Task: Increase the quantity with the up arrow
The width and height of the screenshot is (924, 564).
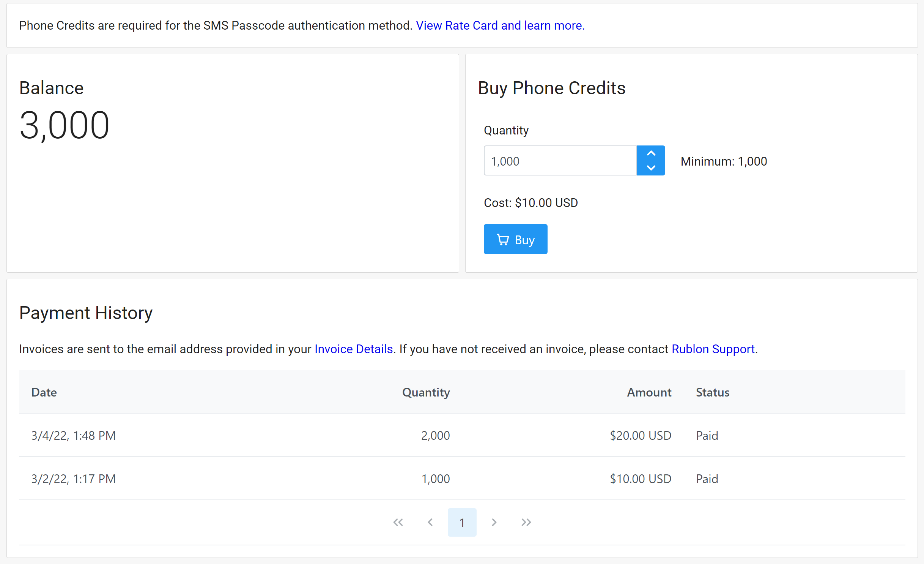Action: tap(651, 153)
